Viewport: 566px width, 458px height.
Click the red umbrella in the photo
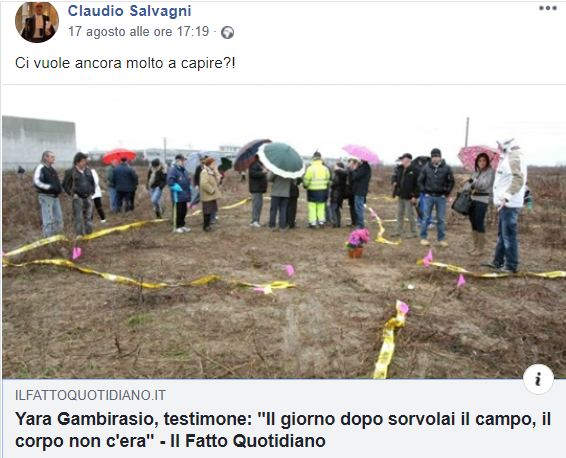(x=119, y=156)
